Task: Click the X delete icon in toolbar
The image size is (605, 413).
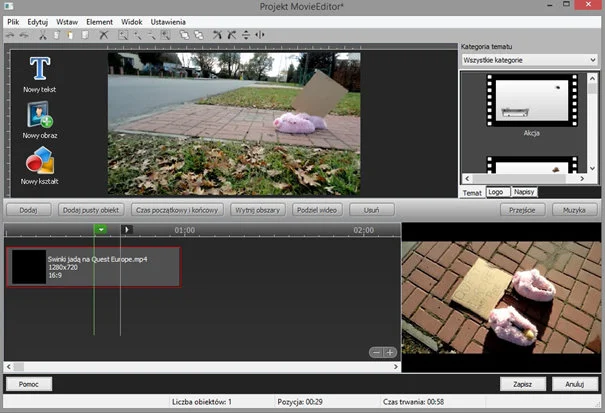Action: tap(103, 35)
